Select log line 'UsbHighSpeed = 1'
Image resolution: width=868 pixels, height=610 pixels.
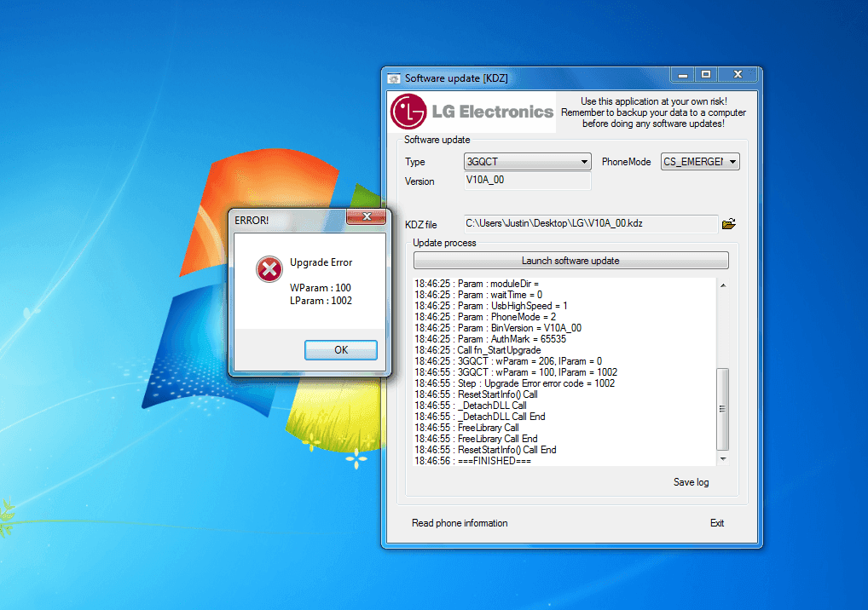pyautogui.click(x=491, y=306)
